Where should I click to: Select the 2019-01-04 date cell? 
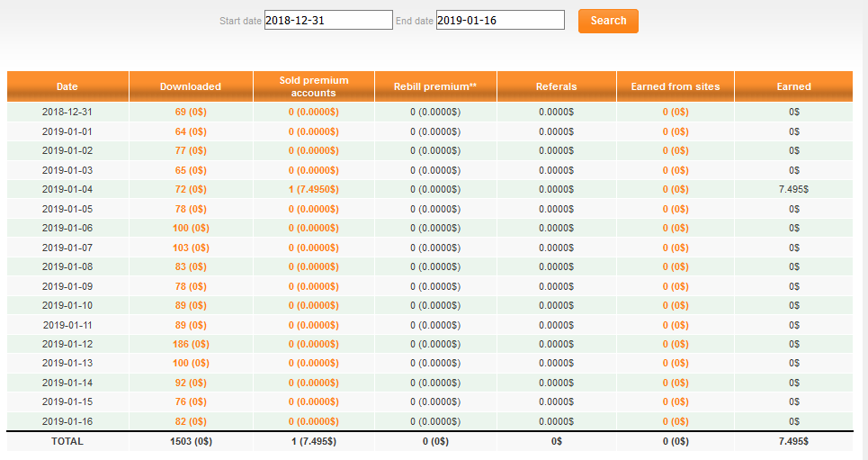(67, 190)
